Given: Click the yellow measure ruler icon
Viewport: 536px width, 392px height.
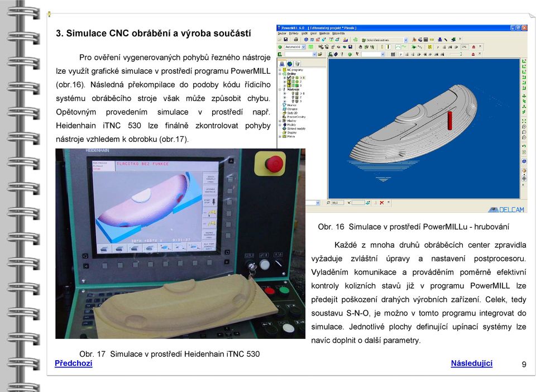Looking at the screenshot, I should click(x=432, y=40).
